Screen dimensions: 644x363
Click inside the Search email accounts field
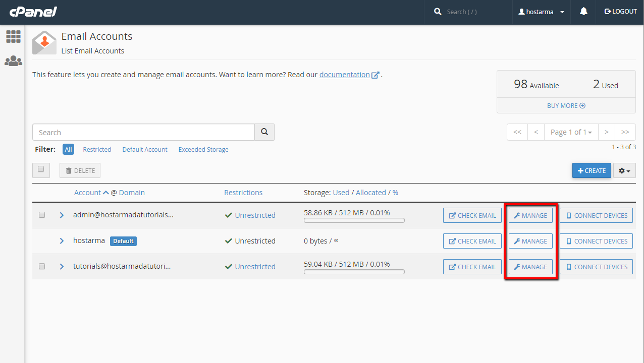coord(143,132)
